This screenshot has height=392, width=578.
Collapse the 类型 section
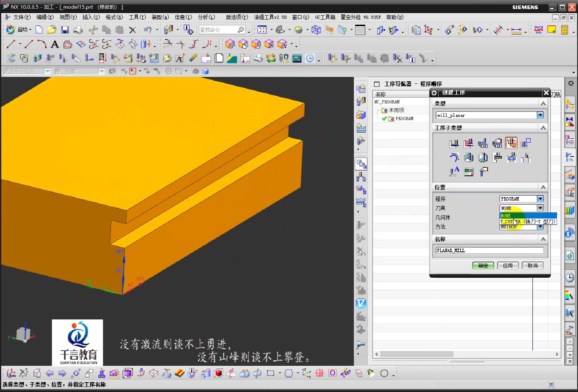click(x=543, y=103)
